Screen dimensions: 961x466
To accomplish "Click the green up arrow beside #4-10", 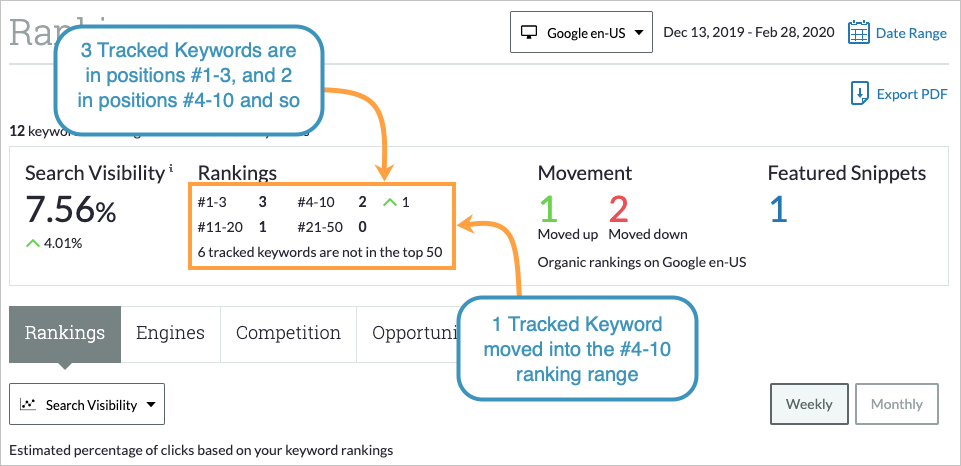I will [x=389, y=202].
